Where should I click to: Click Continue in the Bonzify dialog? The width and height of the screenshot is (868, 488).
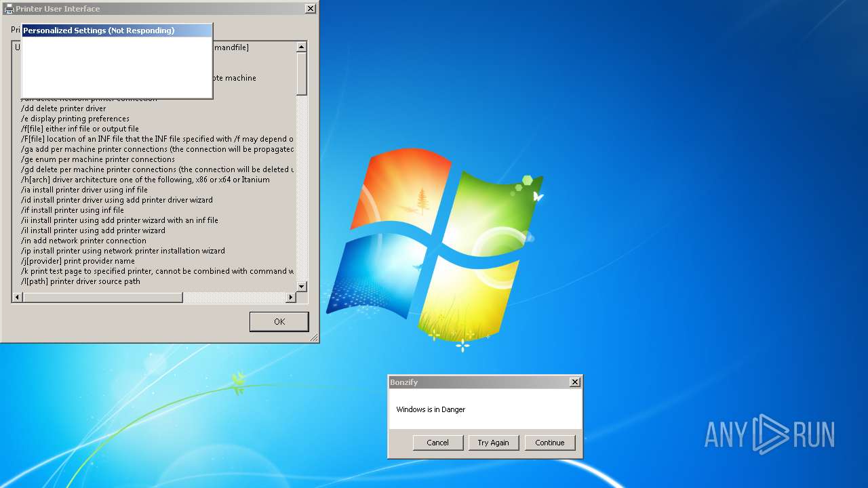[x=549, y=443]
